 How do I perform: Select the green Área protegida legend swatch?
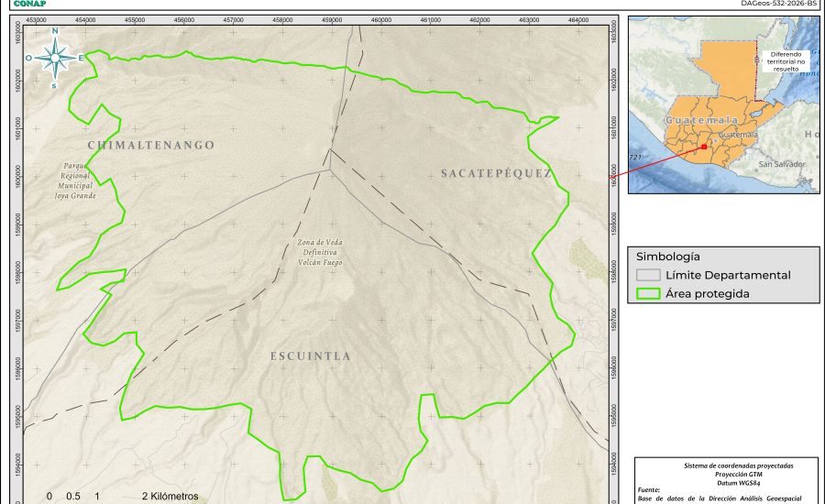(x=648, y=294)
